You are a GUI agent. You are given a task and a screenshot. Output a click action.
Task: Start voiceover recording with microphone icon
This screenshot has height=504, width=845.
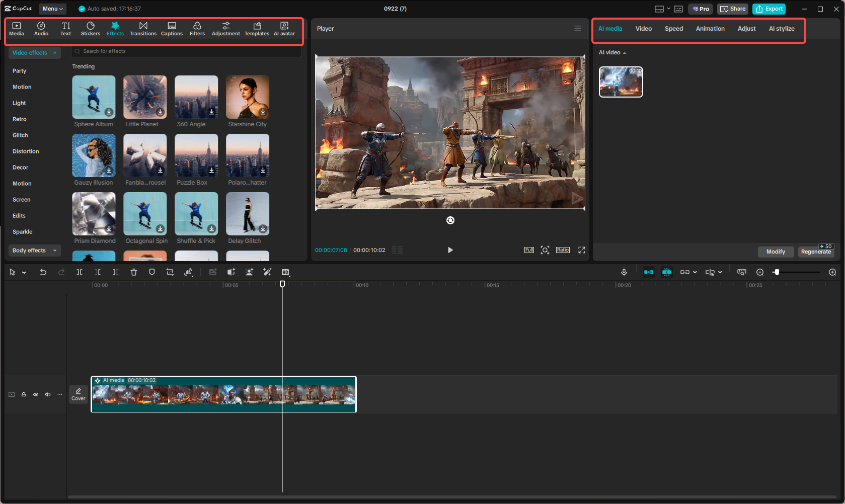624,272
